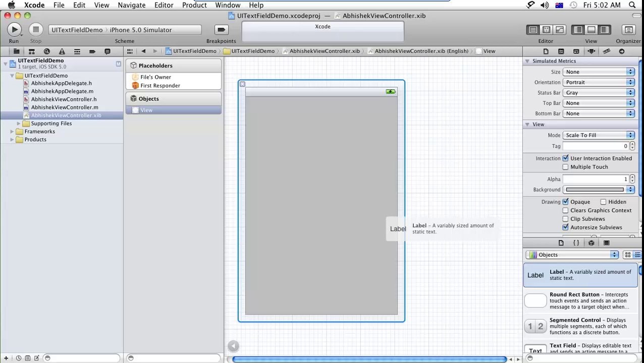Image resolution: width=644 pixels, height=363 pixels.
Task: Hide the navigator pane
Action: click(578, 30)
